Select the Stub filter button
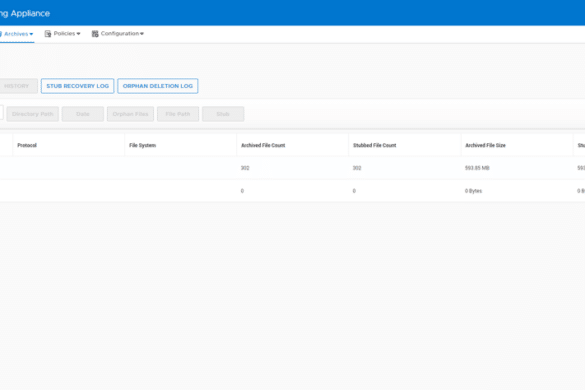This screenshot has height=390, width=585. tap(223, 114)
